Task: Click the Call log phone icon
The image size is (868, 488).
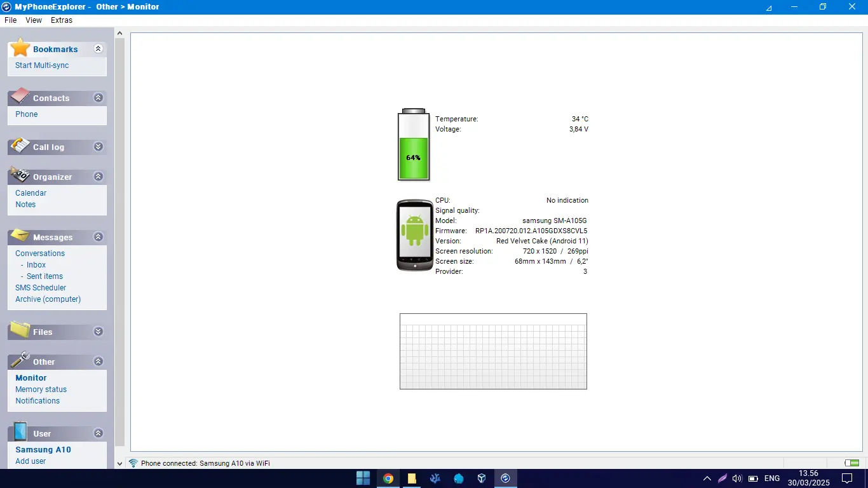Action: [x=20, y=146]
